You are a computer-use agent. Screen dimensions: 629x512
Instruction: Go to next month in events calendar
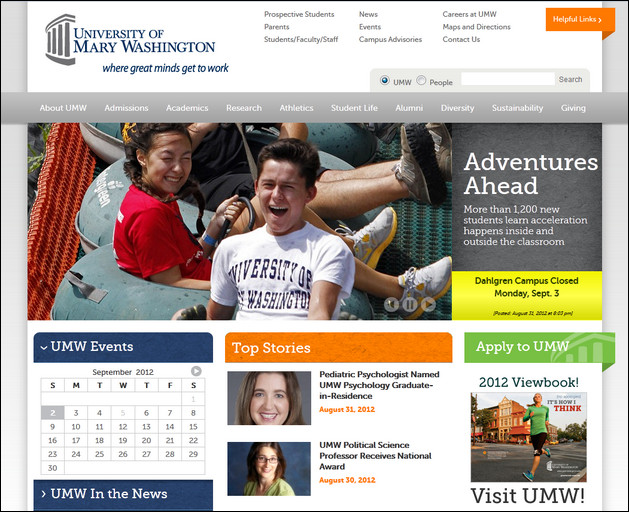(x=196, y=371)
